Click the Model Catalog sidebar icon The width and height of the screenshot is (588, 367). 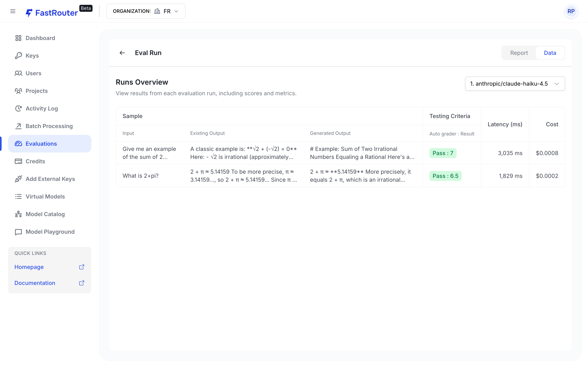(x=18, y=214)
